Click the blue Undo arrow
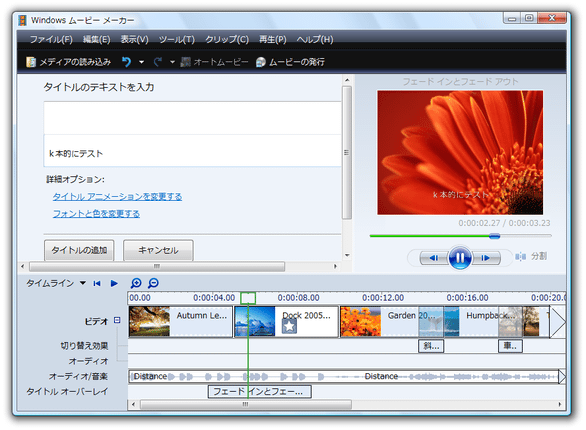Screen dimensions: 586x430 (127, 62)
